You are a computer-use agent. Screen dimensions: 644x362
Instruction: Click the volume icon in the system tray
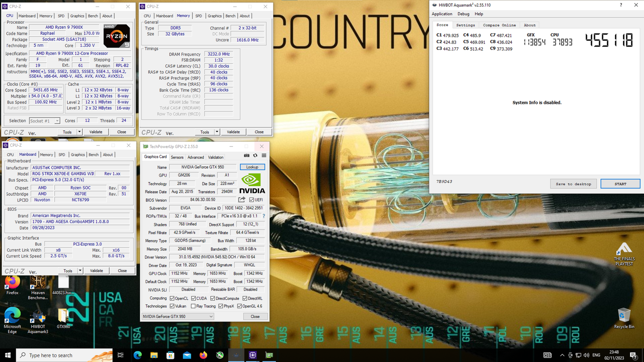coord(586,355)
